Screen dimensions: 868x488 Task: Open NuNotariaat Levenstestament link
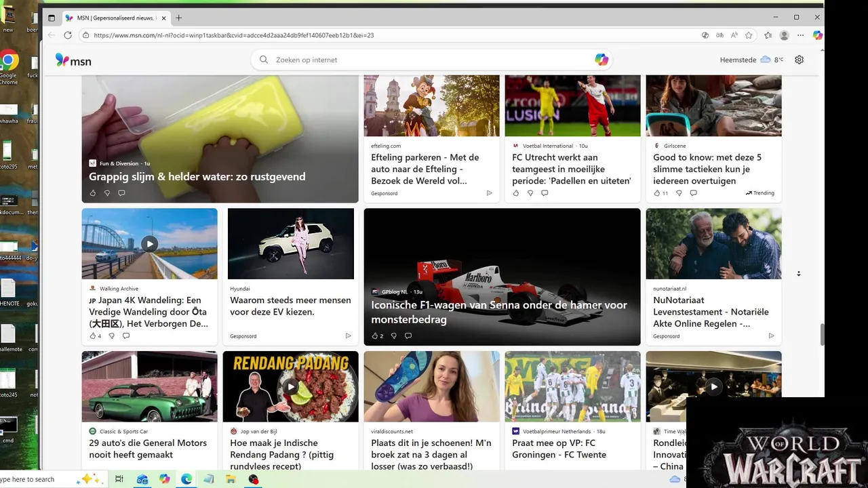click(x=711, y=312)
